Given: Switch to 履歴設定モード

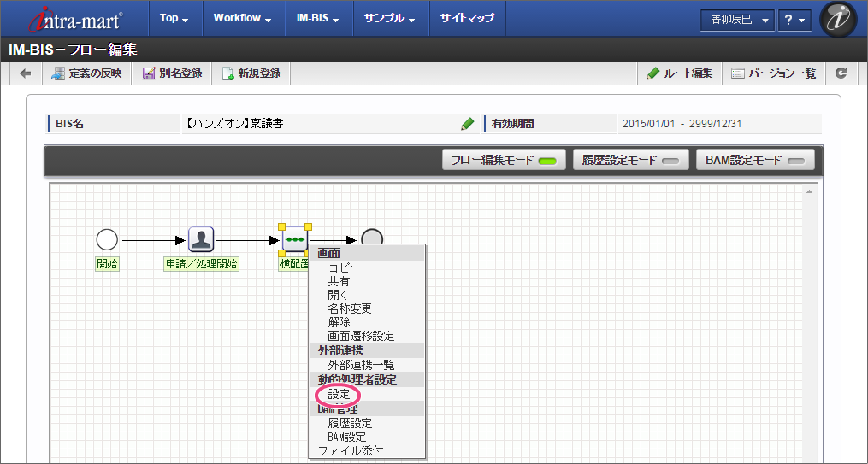Looking at the screenshot, I should click(630, 161).
